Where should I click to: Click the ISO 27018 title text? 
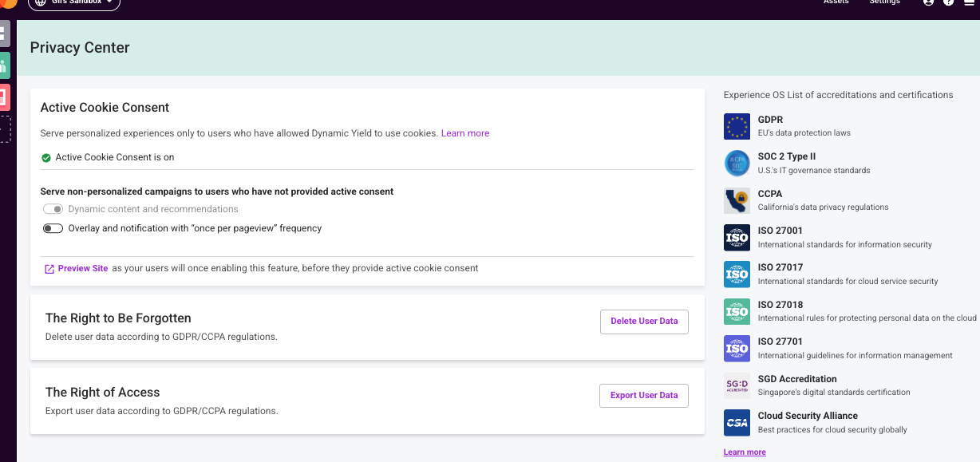[780, 306]
